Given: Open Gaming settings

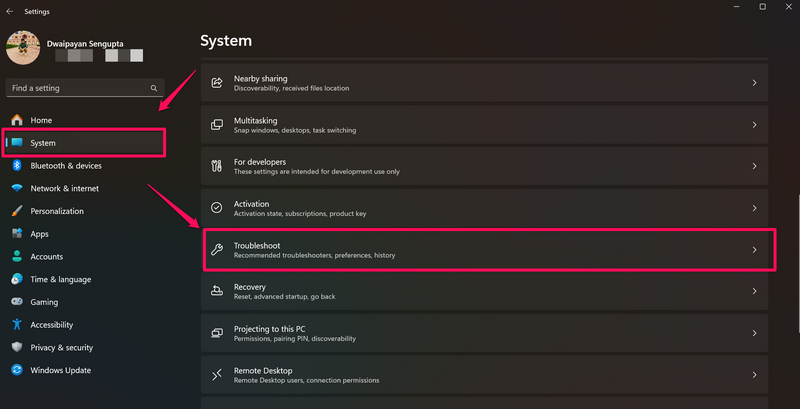Looking at the screenshot, I should (x=44, y=302).
